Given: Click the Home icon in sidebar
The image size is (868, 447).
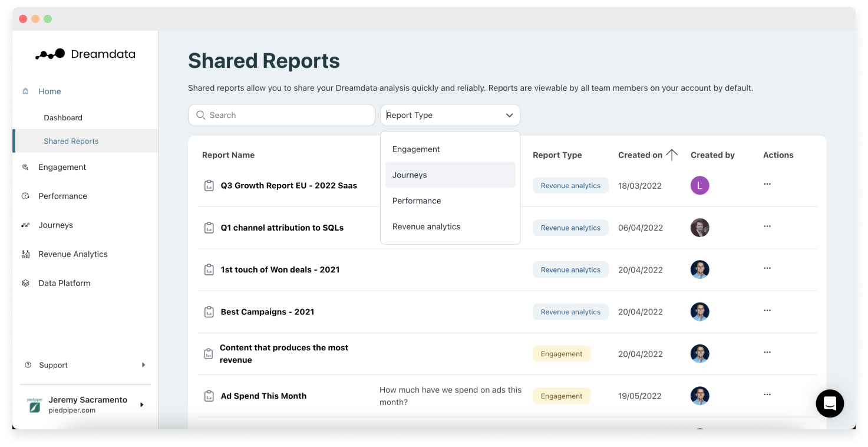Looking at the screenshot, I should tap(25, 91).
